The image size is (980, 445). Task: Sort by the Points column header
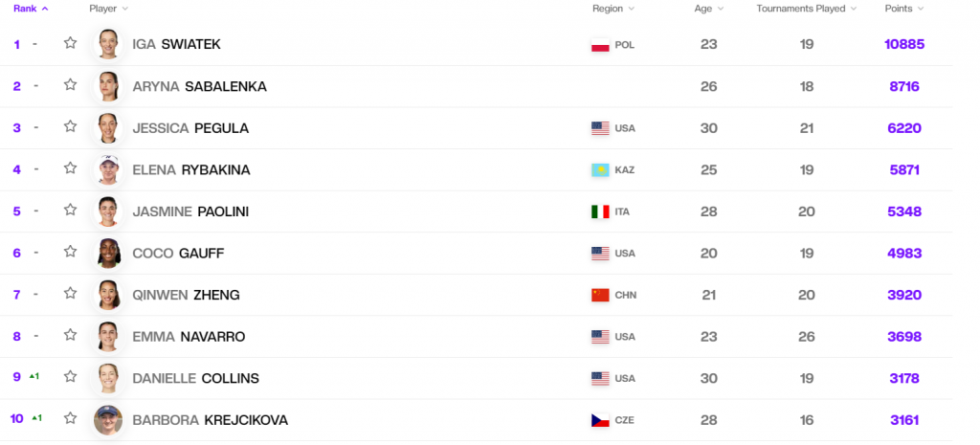click(904, 9)
